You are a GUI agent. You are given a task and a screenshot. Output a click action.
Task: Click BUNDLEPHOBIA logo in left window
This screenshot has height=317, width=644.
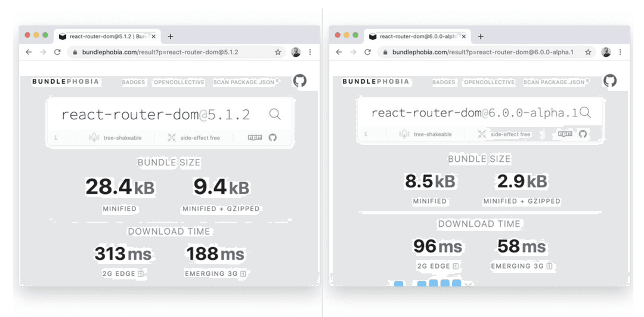pyautogui.click(x=66, y=81)
